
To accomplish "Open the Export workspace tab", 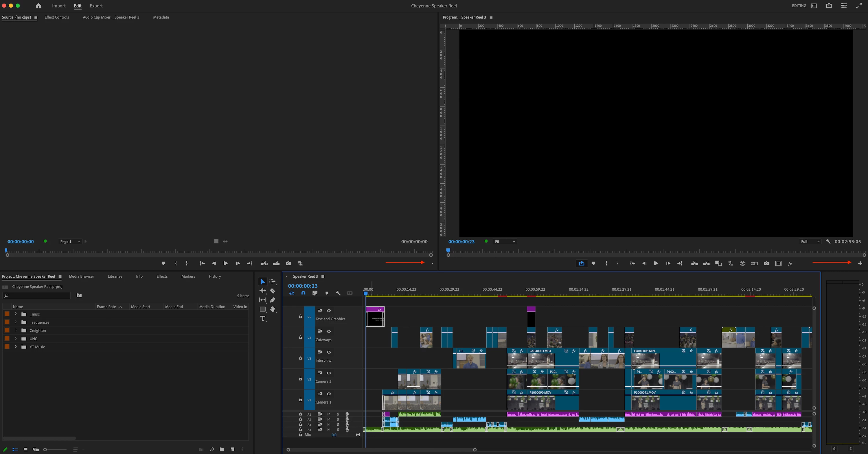I will 96,6.
